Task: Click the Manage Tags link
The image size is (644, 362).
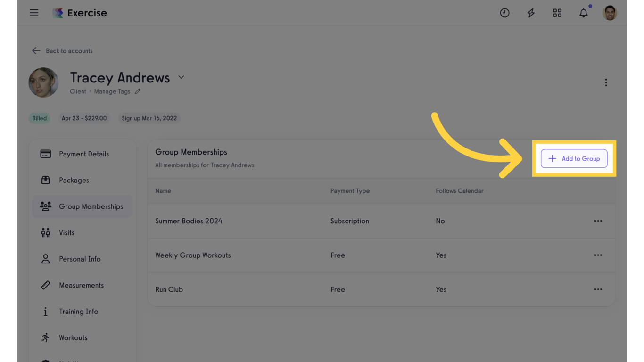Action: (112, 91)
